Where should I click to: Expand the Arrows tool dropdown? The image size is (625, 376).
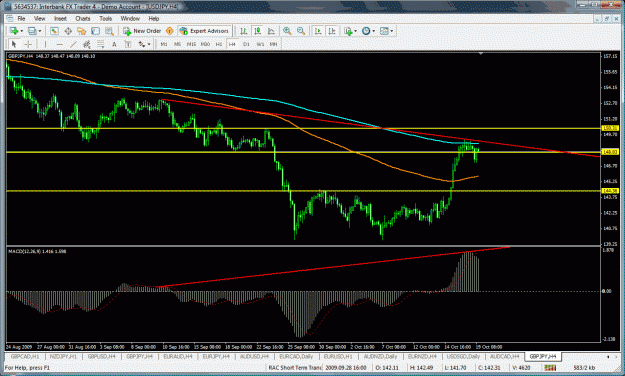(x=149, y=44)
